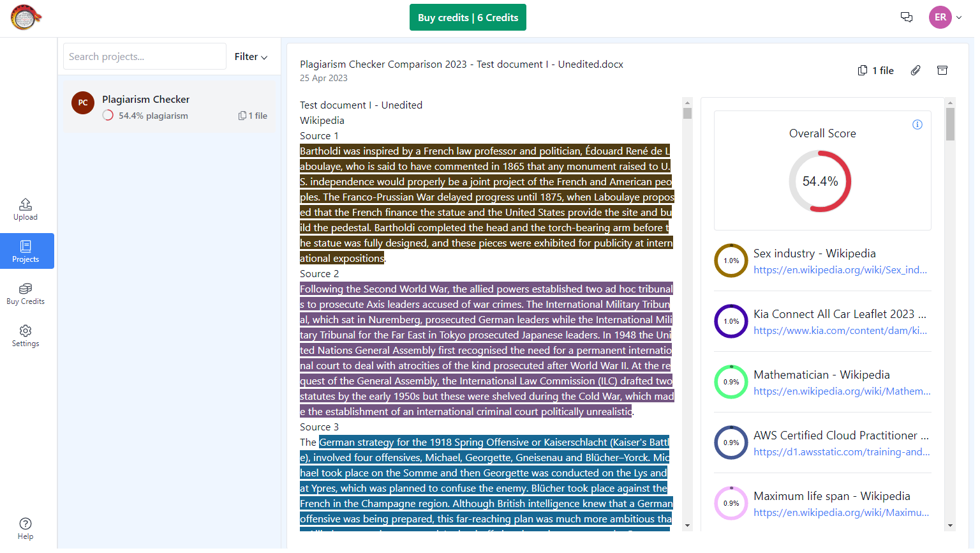The width and height of the screenshot is (980, 553).
Task: Click the document scrollbar up arrow
Action: tap(687, 102)
